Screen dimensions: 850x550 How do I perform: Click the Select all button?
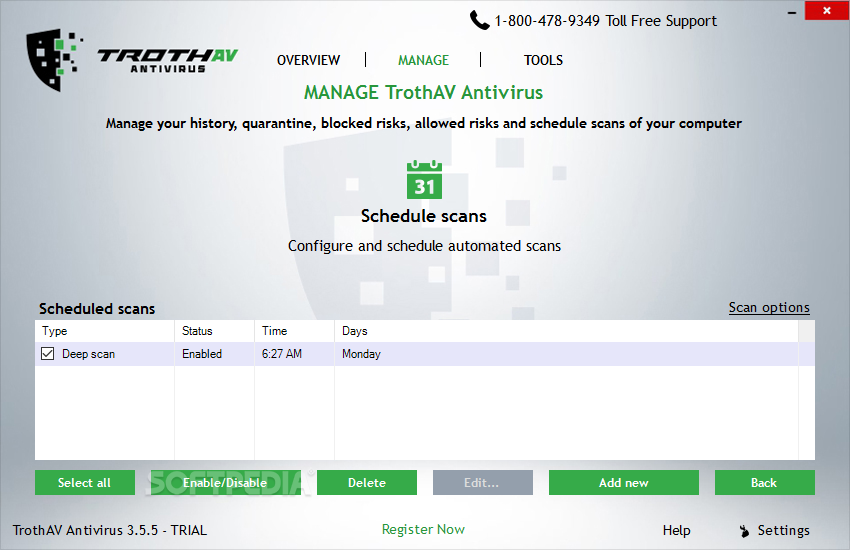coord(85,482)
